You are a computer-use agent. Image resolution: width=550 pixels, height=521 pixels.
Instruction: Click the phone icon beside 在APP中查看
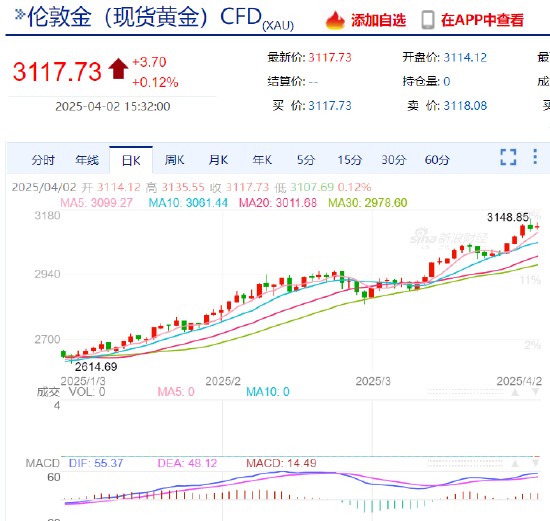click(428, 20)
